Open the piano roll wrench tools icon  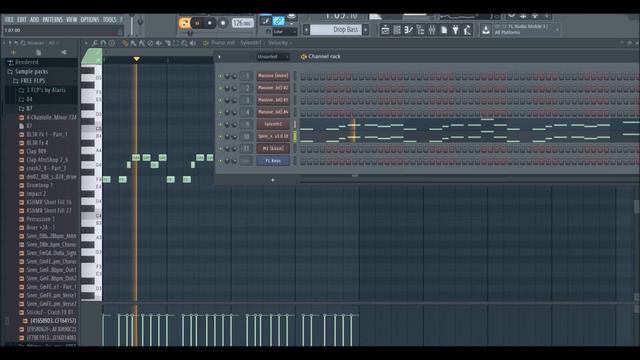pos(95,43)
